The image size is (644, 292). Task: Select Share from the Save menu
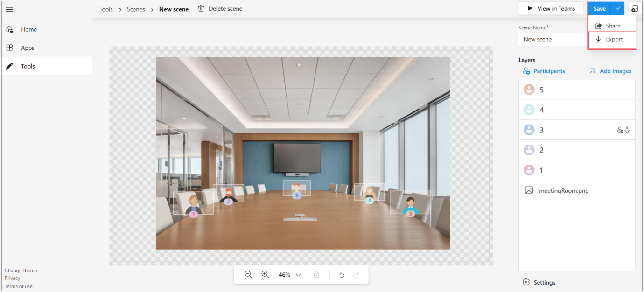tap(612, 26)
